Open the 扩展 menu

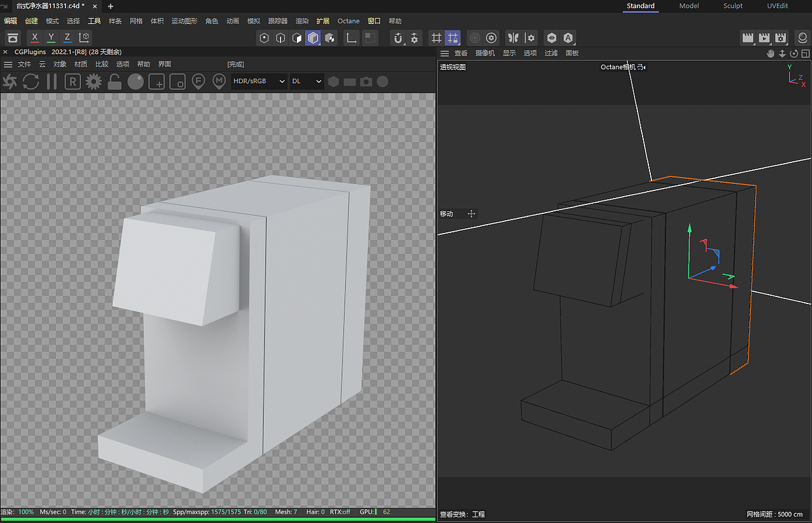(323, 21)
